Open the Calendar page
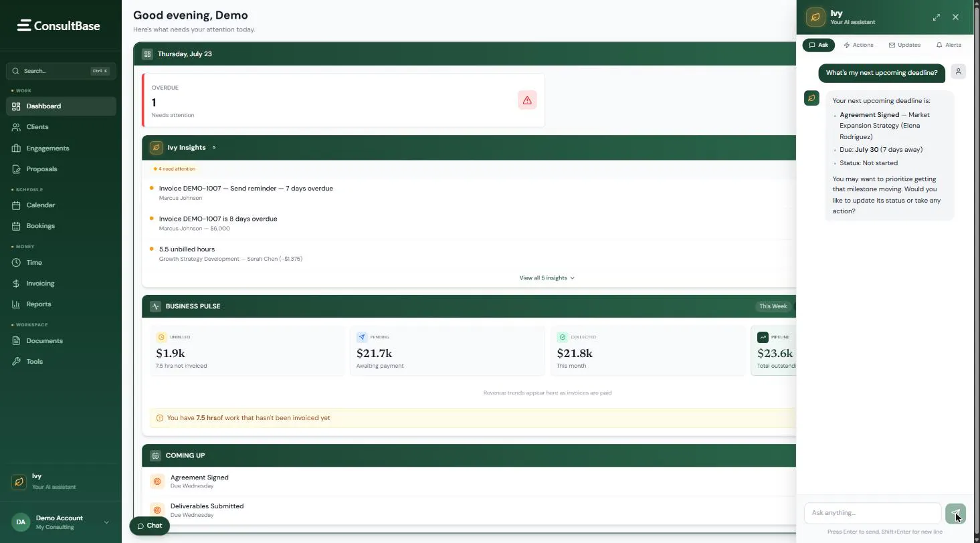The image size is (980, 543). 61,205
